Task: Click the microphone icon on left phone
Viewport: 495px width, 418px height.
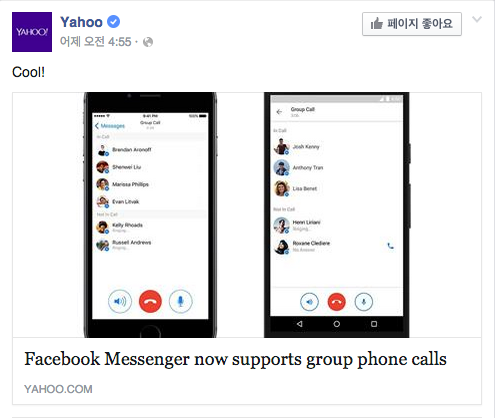Action: pyautogui.click(x=180, y=301)
